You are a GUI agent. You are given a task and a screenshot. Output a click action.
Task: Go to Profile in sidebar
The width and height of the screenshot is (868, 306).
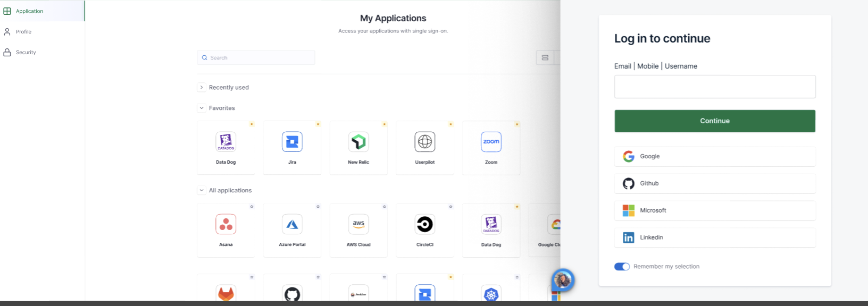tap(23, 32)
